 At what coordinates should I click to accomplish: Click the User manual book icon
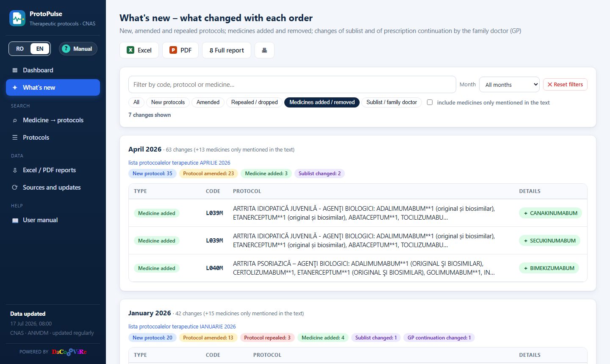pyautogui.click(x=15, y=220)
